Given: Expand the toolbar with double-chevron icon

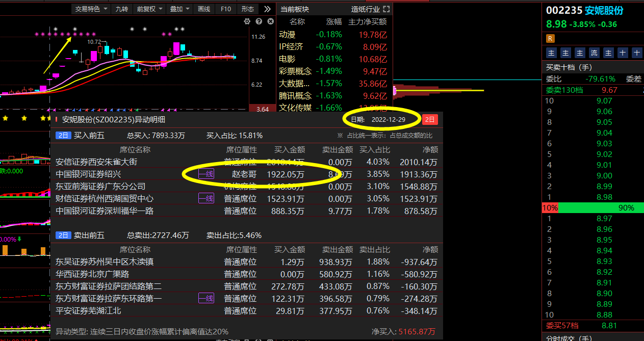Looking at the screenshot, I should click(x=267, y=9).
